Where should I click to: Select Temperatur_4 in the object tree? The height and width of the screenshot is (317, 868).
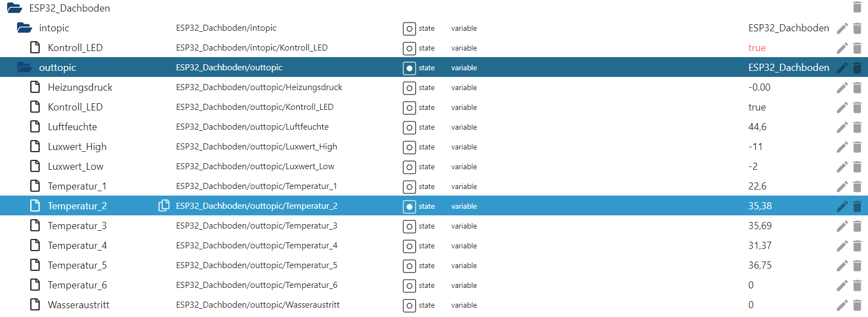(x=77, y=246)
